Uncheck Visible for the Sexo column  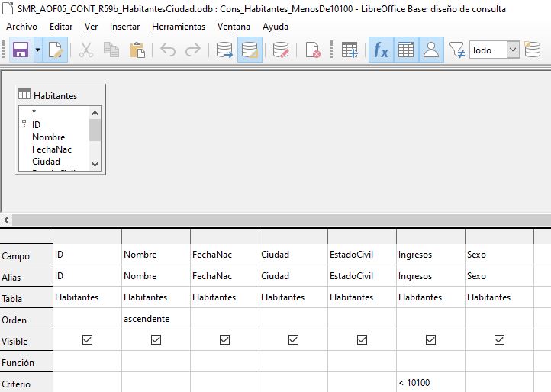click(x=499, y=339)
